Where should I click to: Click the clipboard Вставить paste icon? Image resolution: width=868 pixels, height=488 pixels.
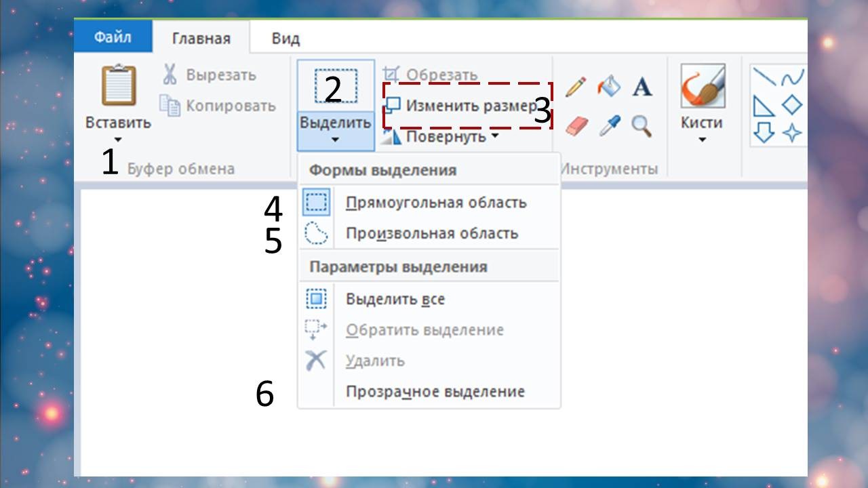(x=118, y=85)
